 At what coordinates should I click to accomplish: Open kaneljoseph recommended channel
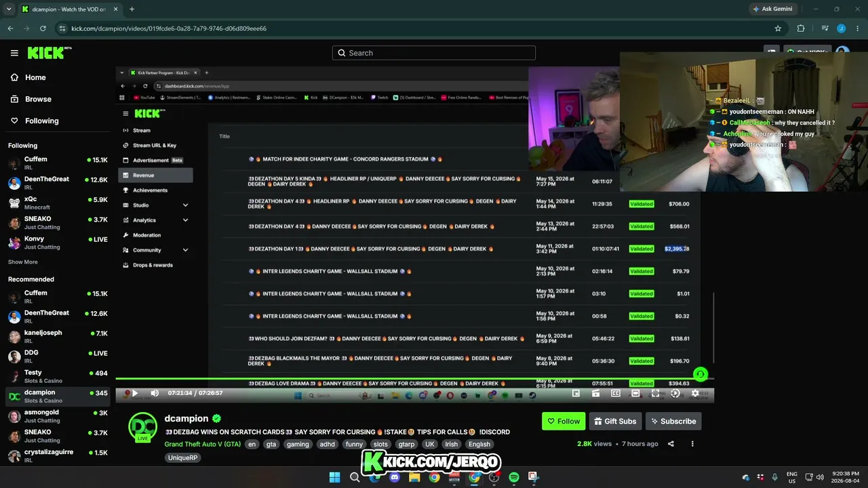(58, 337)
